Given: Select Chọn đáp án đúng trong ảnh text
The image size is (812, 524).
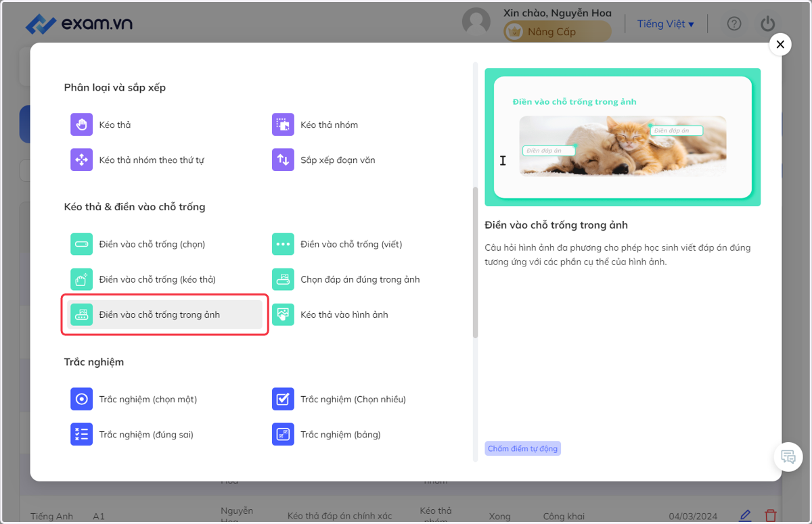Looking at the screenshot, I should point(360,279).
